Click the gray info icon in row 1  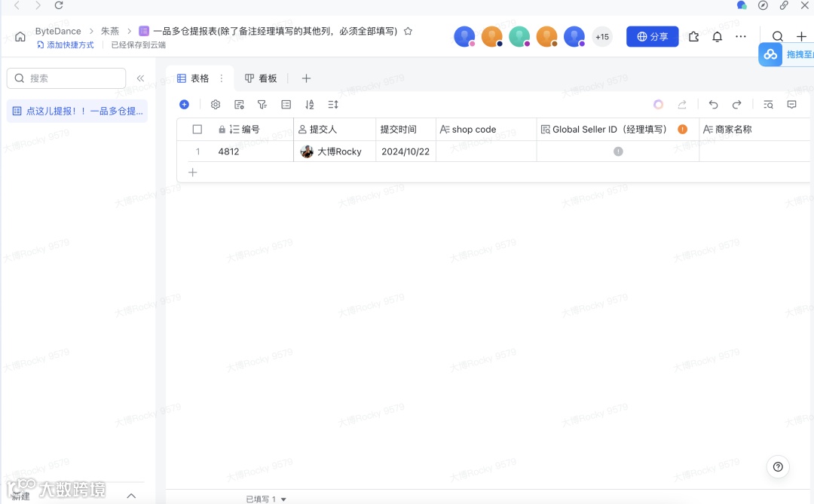click(x=618, y=151)
